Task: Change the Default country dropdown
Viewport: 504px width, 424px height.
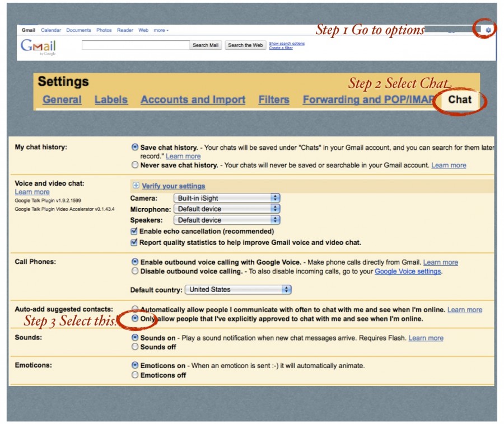Action: [238, 290]
